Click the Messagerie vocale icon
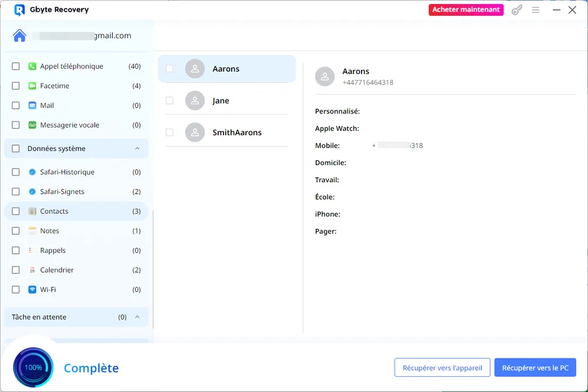The height and width of the screenshot is (392, 588). (x=32, y=125)
